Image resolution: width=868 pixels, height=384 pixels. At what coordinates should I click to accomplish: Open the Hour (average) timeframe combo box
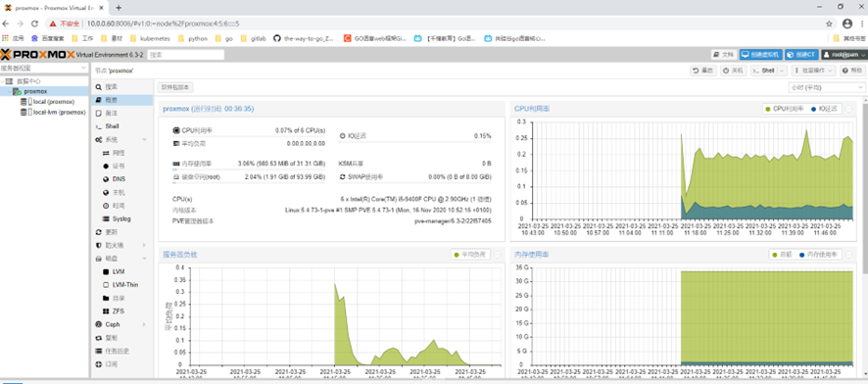click(x=827, y=87)
